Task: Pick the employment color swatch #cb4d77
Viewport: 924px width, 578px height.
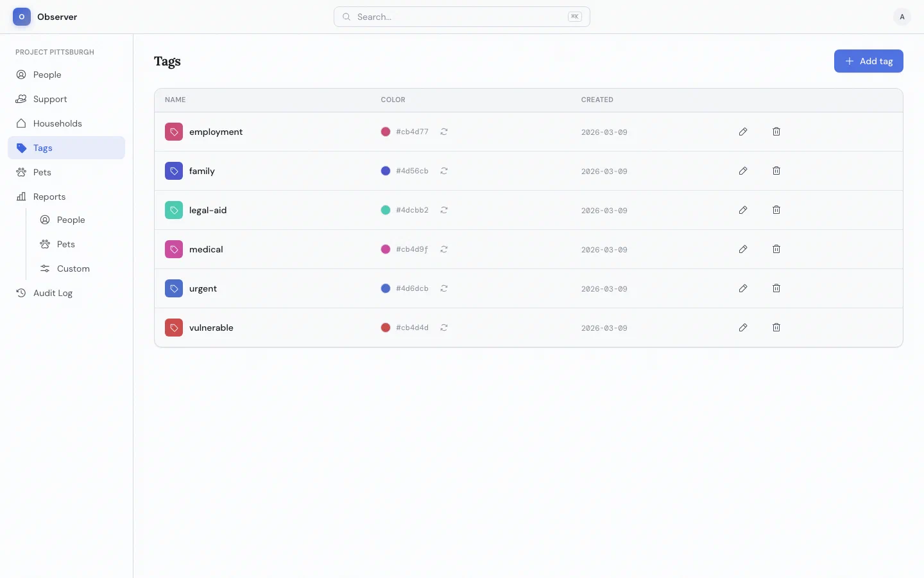Action: pos(386,132)
